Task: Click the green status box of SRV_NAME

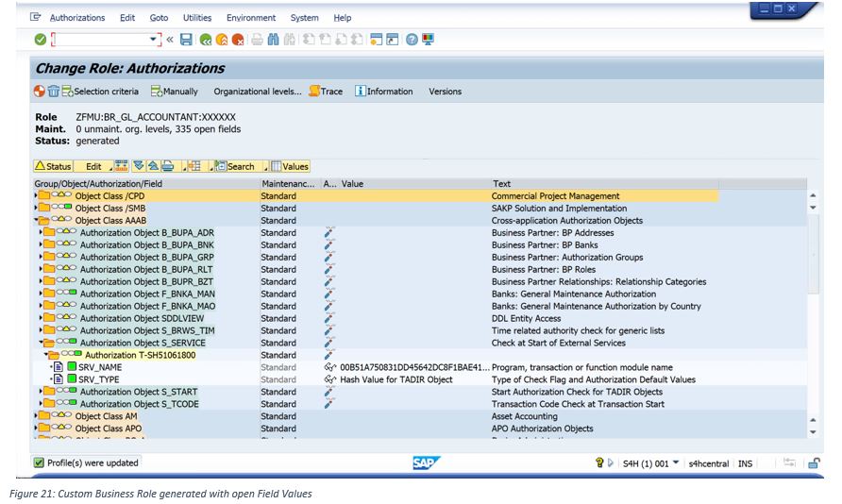Action: (x=72, y=367)
